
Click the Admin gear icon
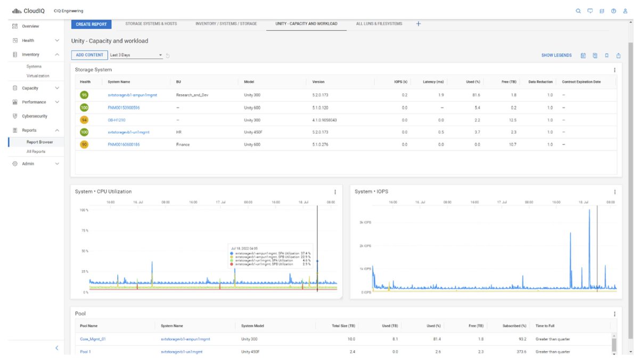(x=15, y=164)
